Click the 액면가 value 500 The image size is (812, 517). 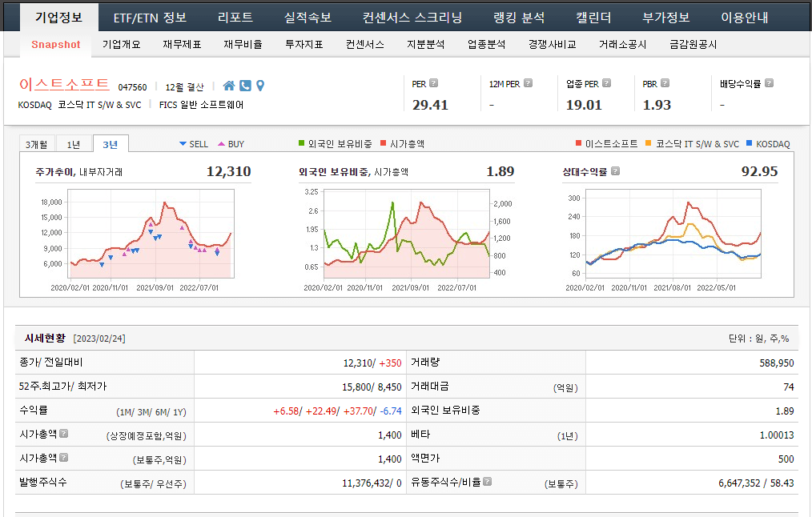(x=786, y=459)
